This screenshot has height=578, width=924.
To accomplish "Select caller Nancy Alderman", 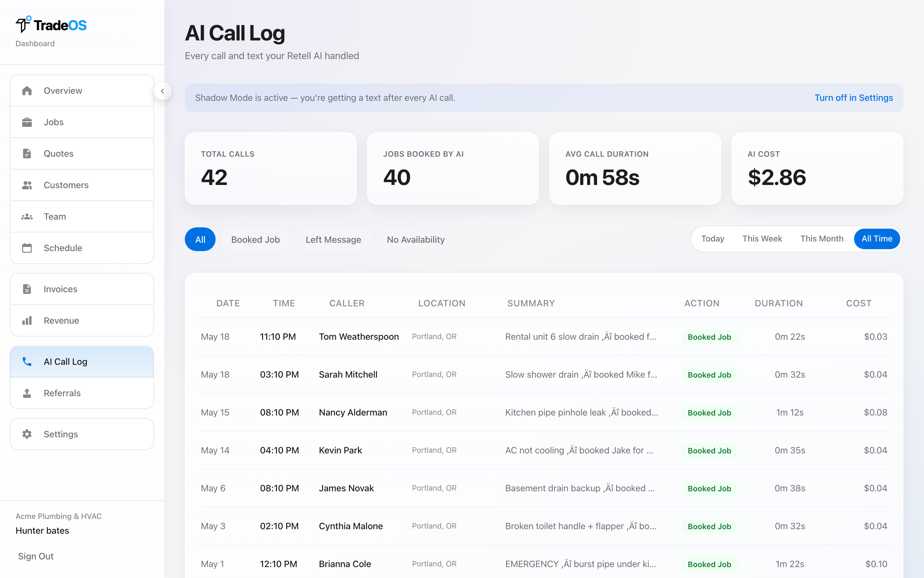I will coord(353,413).
